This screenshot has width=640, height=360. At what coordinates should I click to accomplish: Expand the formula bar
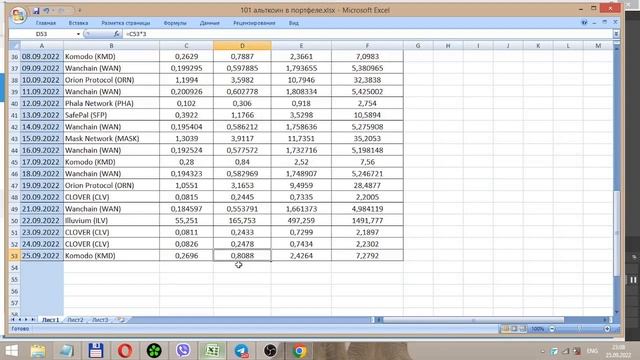[x=616, y=34]
